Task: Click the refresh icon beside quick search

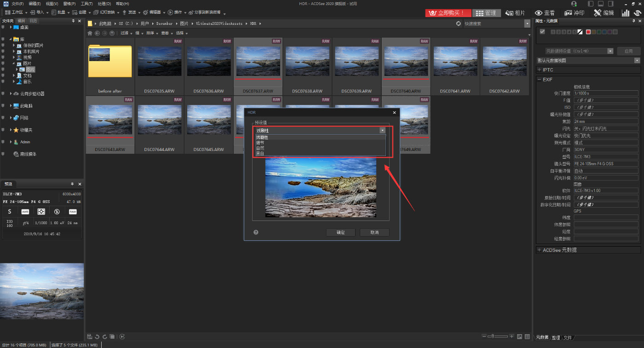Action: [458, 23]
